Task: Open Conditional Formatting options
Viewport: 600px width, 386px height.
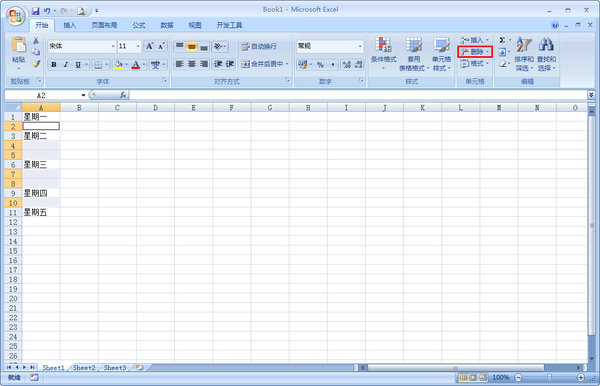Action: 383,54
